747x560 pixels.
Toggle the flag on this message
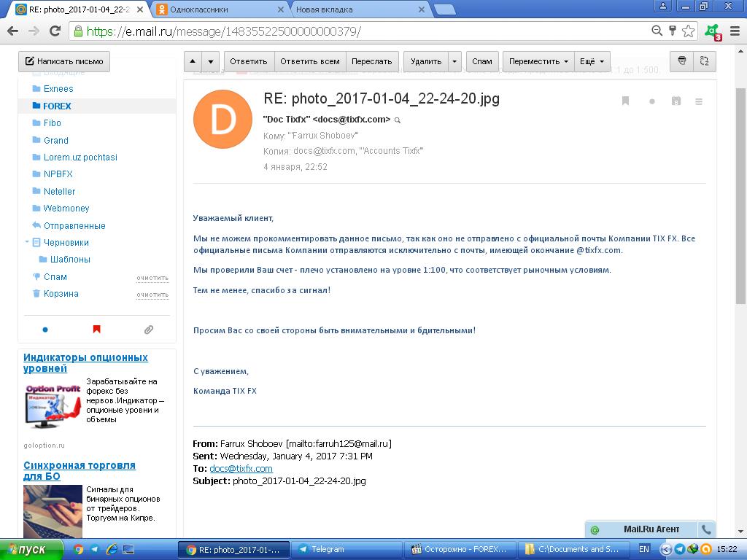(x=625, y=101)
